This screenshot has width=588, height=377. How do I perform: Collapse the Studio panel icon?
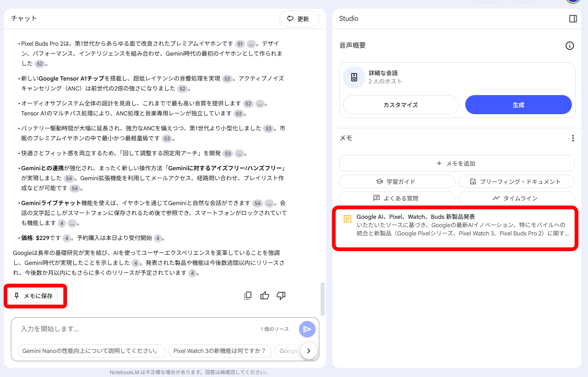click(573, 19)
